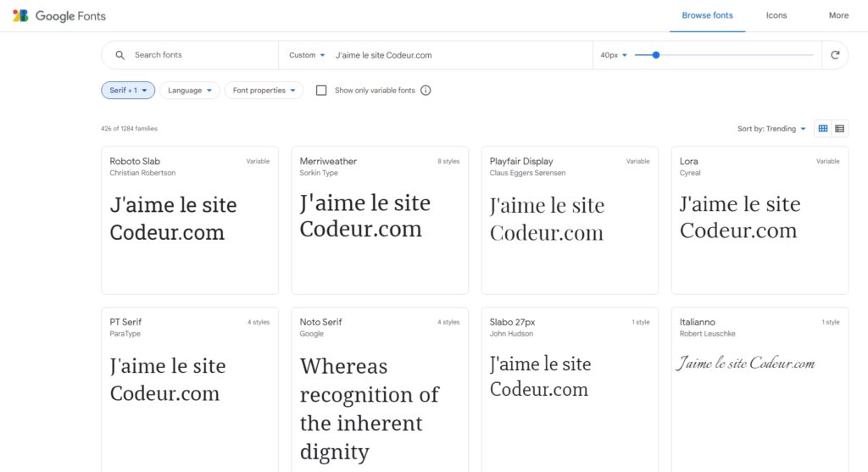Open the More tab
The width and height of the screenshot is (868, 472).
[x=838, y=15]
